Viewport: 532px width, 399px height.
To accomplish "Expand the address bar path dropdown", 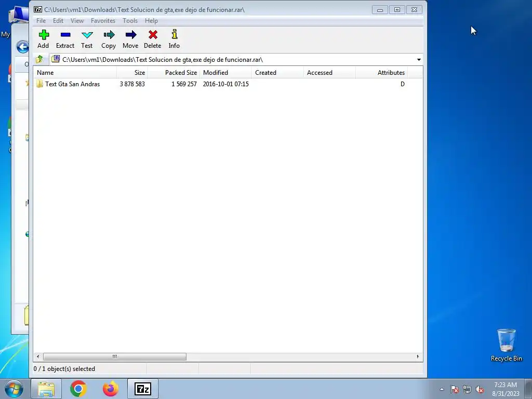I will [x=419, y=60].
